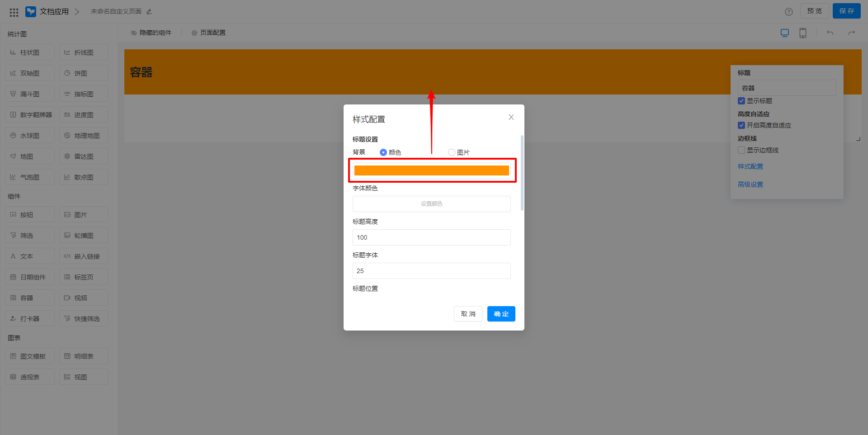Switch to mobile device preview icon

pos(802,33)
